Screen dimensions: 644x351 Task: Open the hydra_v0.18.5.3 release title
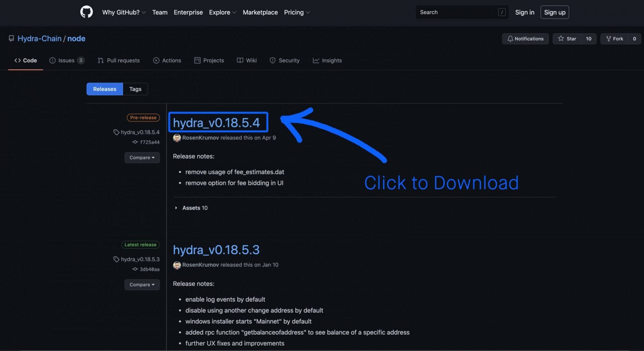pos(216,250)
